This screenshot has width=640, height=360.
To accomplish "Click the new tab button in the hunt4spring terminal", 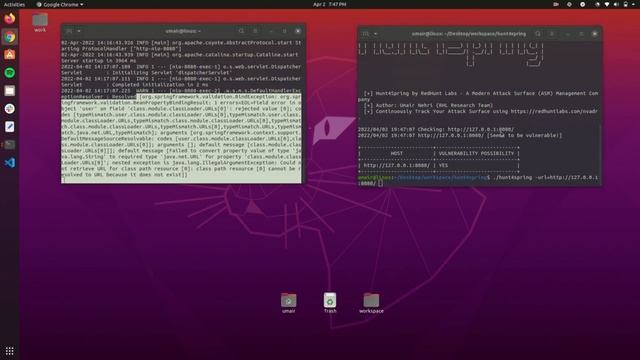I will pyautogui.click(x=366, y=34).
